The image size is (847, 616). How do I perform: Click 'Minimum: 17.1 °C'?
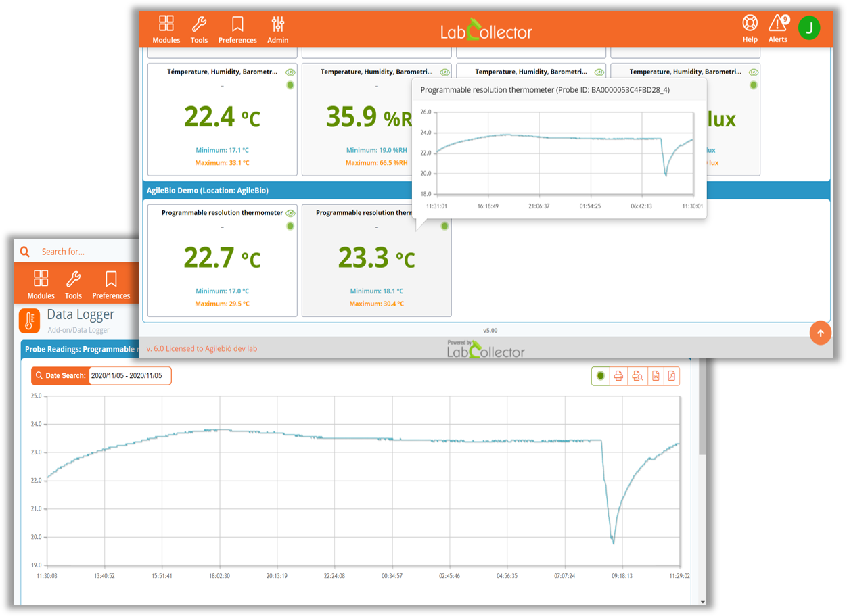222,150
